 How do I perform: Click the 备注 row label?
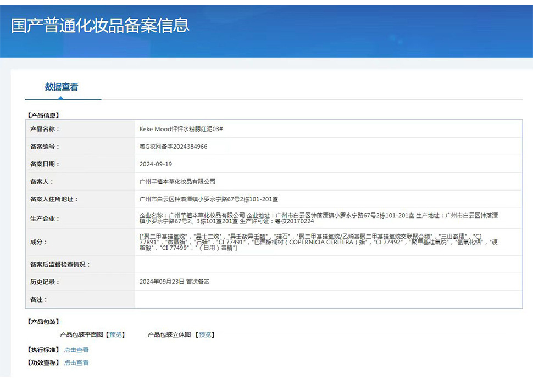[38, 300]
